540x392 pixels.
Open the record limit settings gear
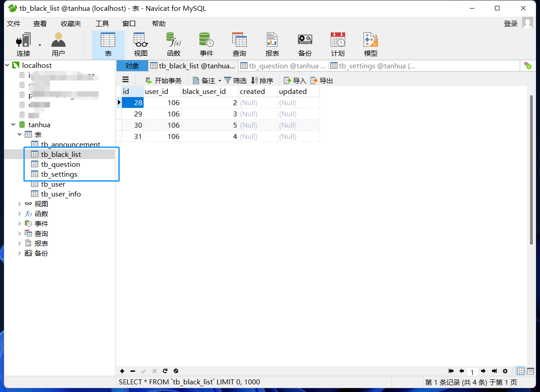click(x=505, y=371)
